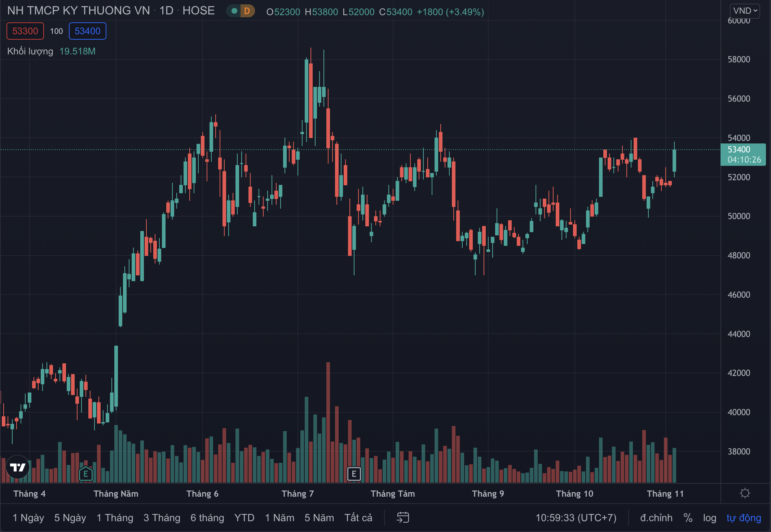Click the 100 quantity value

(x=57, y=31)
